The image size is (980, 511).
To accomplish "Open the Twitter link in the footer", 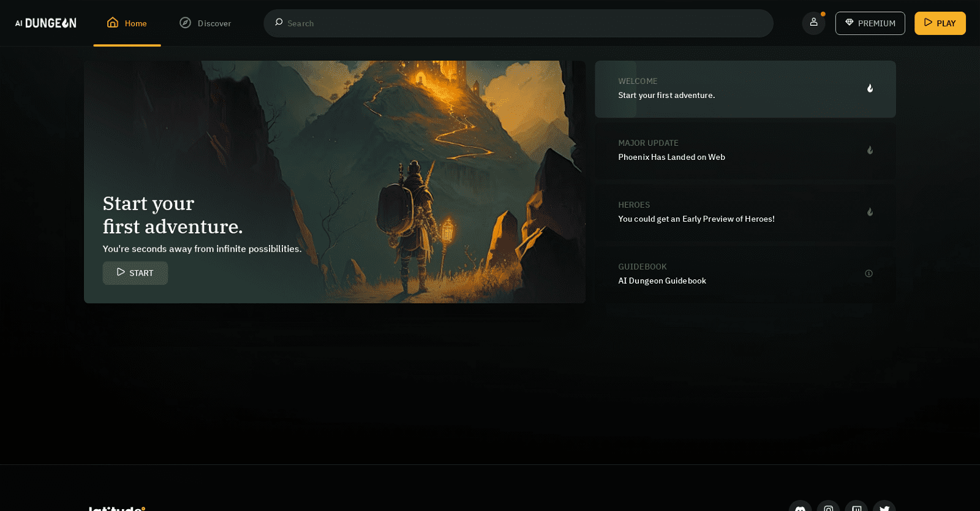I will pyautogui.click(x=884, y=507).
